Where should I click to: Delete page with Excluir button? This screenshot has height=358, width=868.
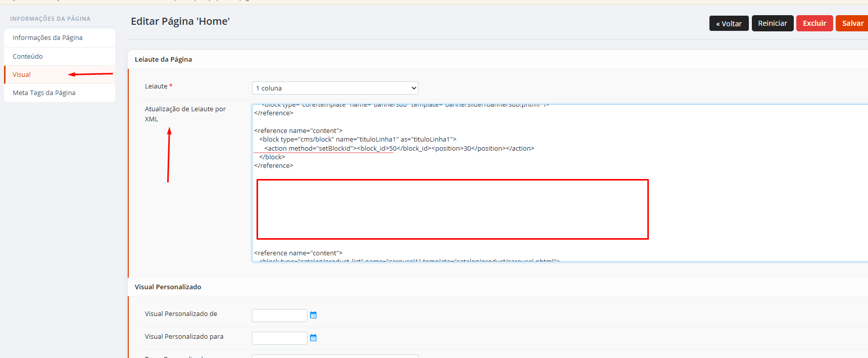pyautogui.click(x=814, y=23)
